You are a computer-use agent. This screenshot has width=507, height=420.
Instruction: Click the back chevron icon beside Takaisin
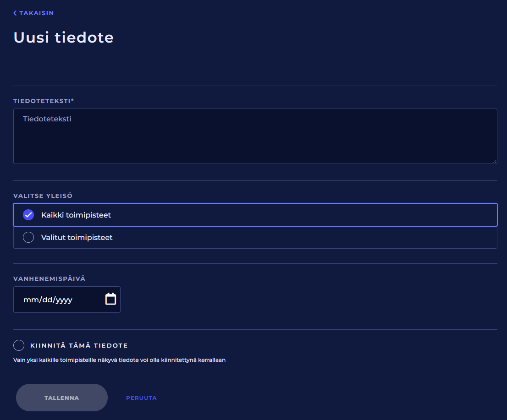pyautogui.click(x=15, y=13)
